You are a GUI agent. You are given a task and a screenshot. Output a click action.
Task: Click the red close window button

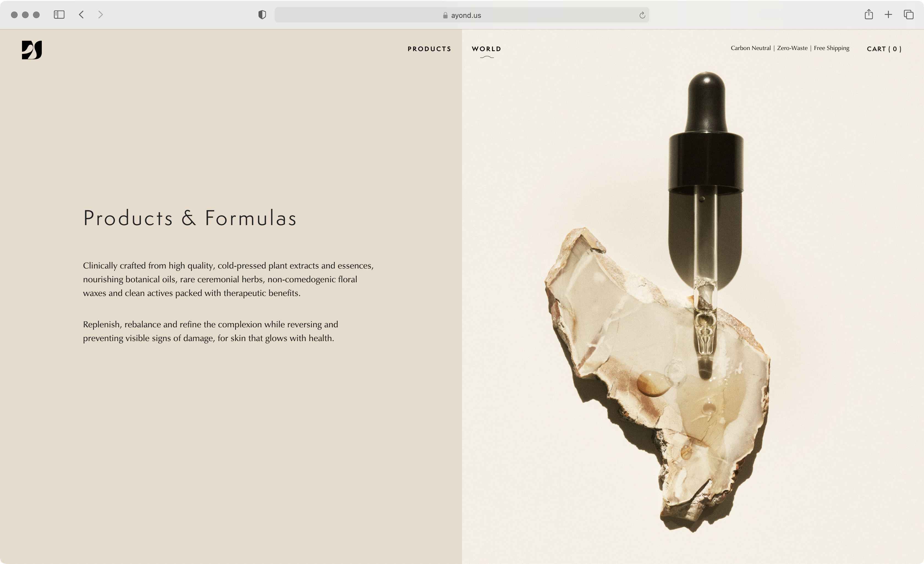14,15
